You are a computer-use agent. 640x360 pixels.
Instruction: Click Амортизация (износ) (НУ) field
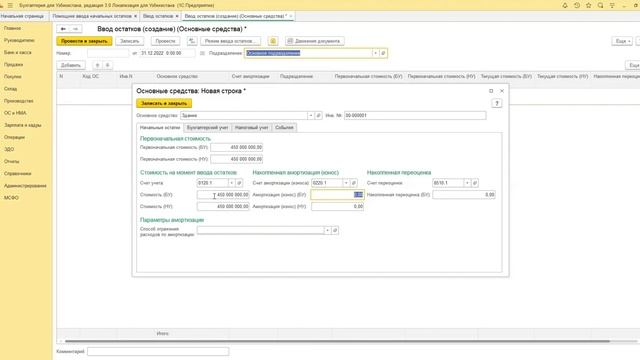(x=337, y=207)
